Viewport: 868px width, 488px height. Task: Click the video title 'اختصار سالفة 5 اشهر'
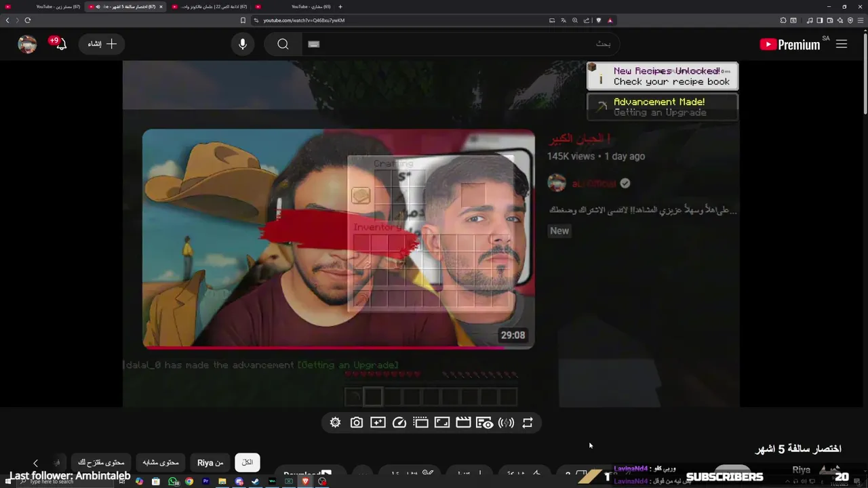tap(798, 449)
